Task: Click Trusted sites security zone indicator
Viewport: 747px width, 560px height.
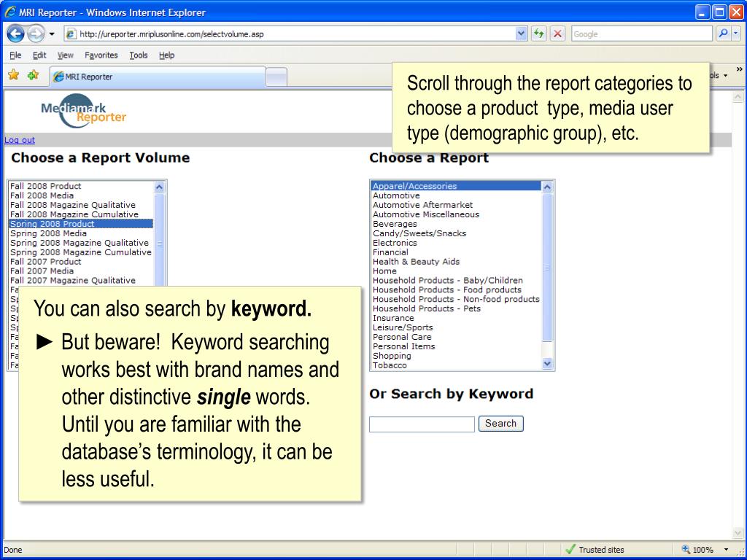Action: (x=595, y=550)
